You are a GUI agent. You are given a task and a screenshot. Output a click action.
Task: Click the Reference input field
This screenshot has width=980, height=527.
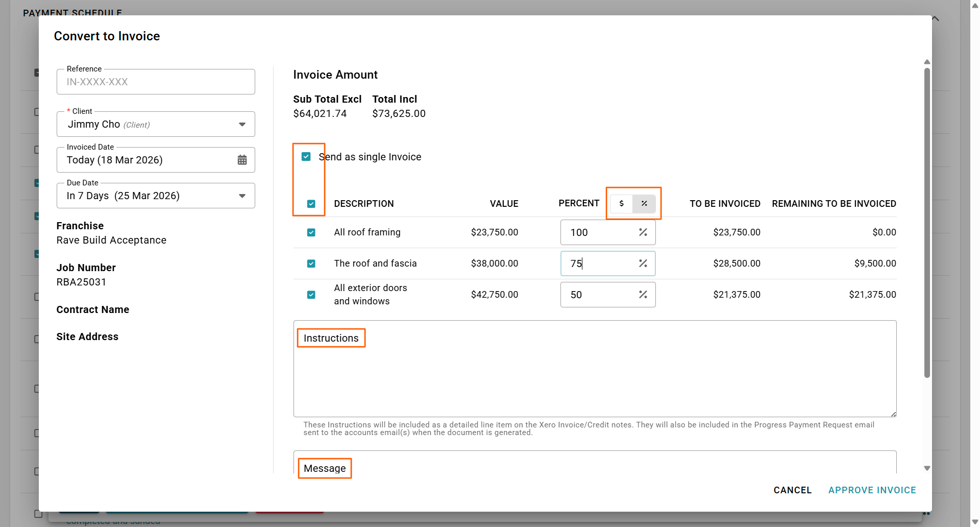pyautogui.click(x=156, y=82)
